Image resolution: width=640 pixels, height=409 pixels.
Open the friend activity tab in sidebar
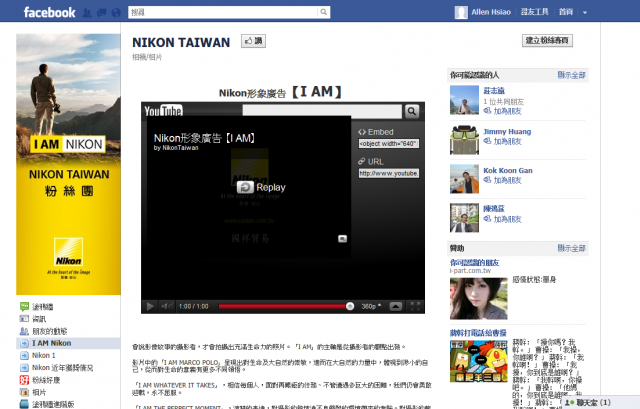(x=49, y=331)
